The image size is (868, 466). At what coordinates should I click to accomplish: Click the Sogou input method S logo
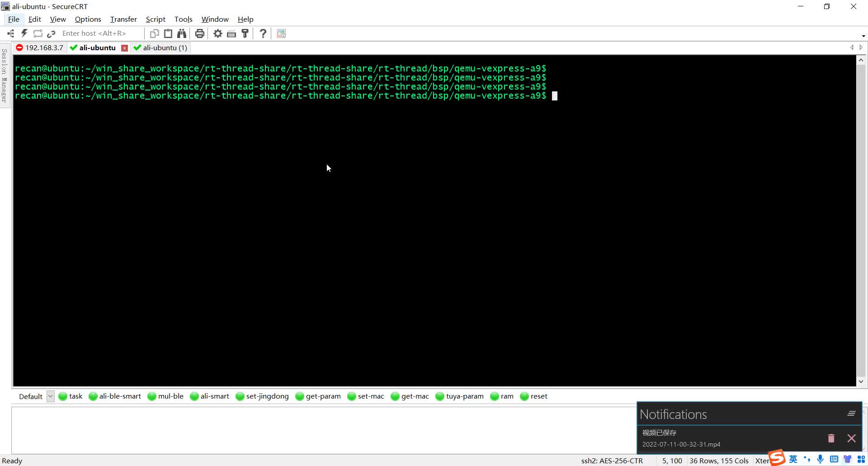point(777,458)
